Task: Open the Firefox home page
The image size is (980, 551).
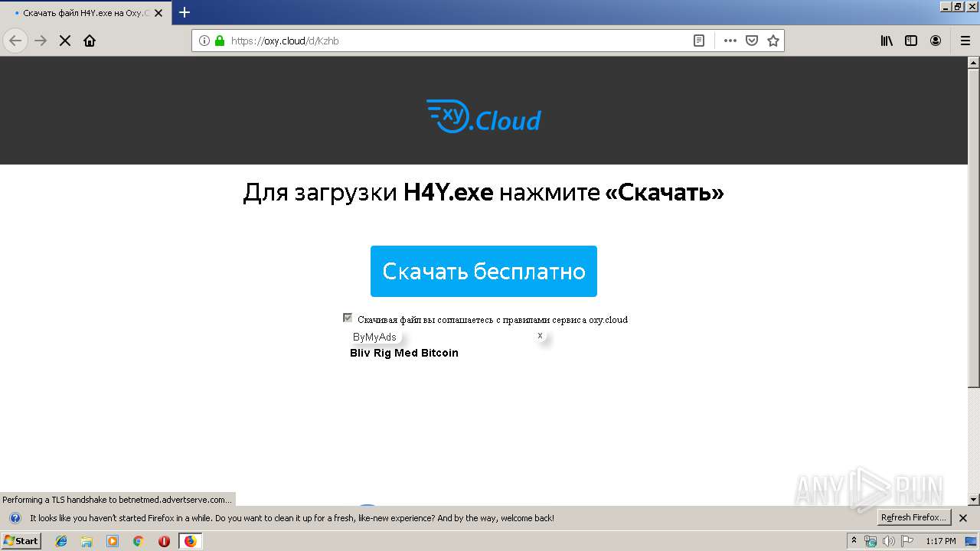Action: 90,41
